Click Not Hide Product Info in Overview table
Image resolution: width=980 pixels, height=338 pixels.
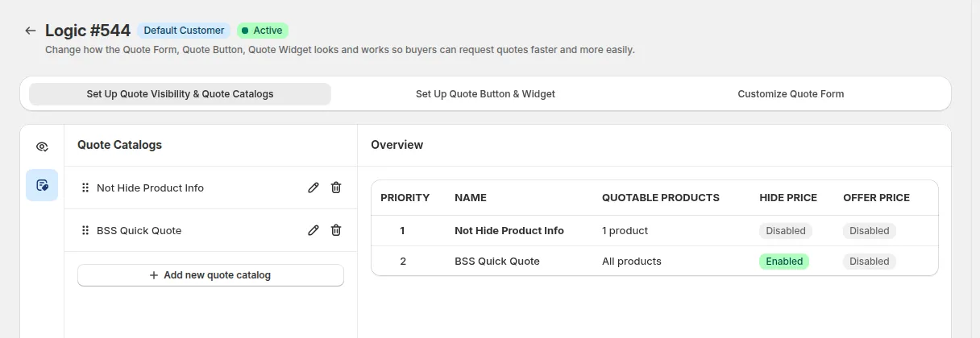(509, 231)
